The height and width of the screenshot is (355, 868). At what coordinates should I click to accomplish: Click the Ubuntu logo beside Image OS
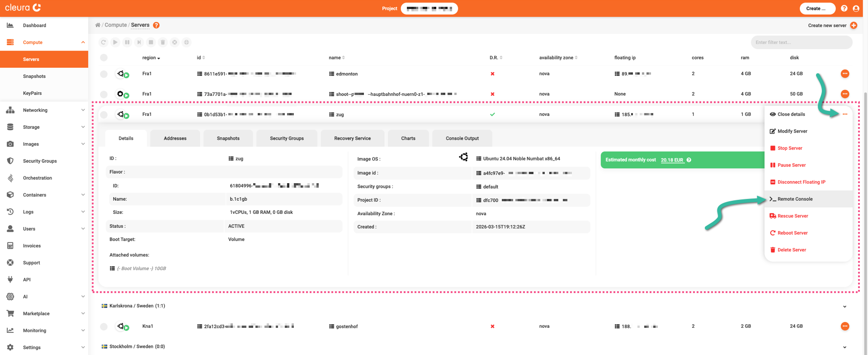click(x=464, y=157)
